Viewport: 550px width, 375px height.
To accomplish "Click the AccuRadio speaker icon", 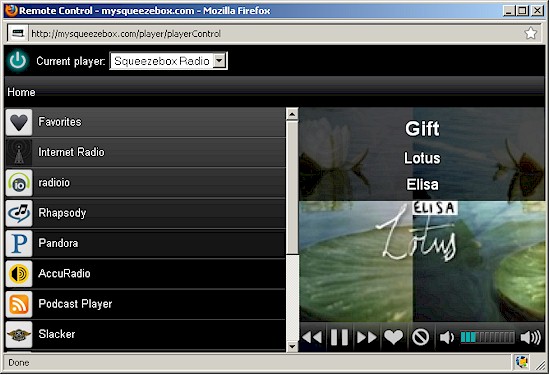I will 19,274.
